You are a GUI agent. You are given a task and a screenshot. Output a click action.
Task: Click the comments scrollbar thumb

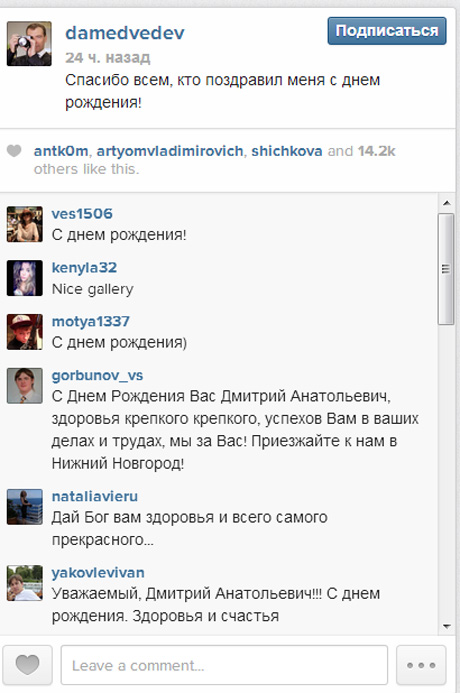(446, 269)
